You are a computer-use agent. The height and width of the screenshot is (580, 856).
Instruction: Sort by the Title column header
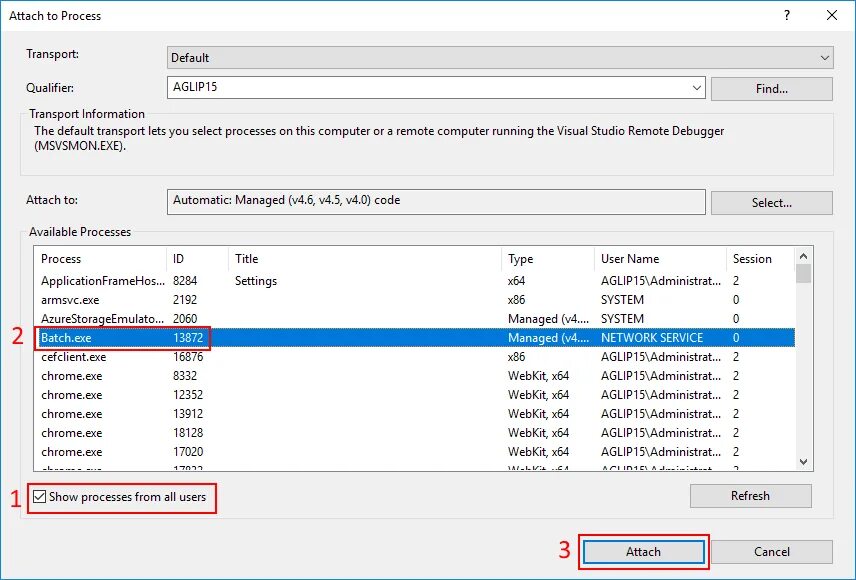click(365, 258)
